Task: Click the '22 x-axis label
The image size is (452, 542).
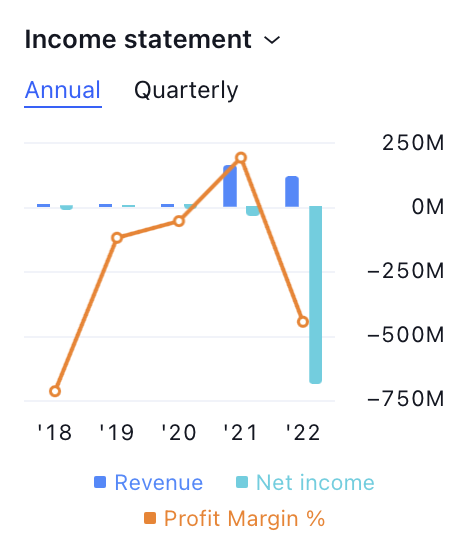Action: click(x=303, y=433)
